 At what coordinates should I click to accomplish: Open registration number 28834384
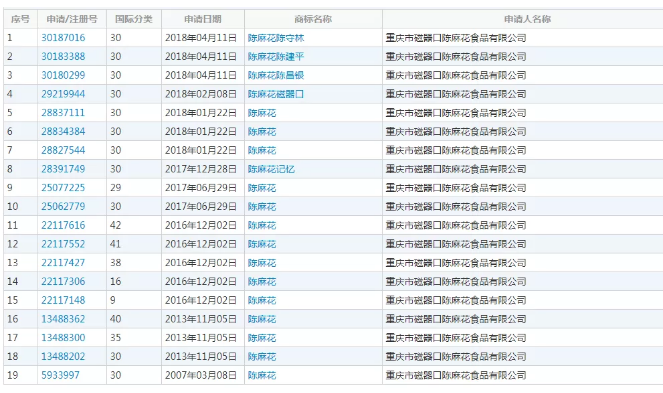point(63,132)
